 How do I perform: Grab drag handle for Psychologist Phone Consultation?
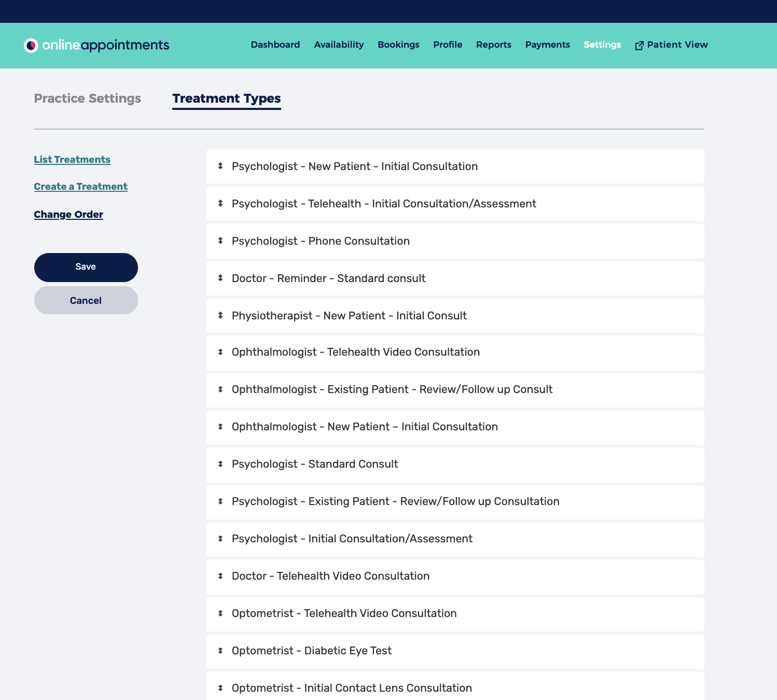click(220, 241)
